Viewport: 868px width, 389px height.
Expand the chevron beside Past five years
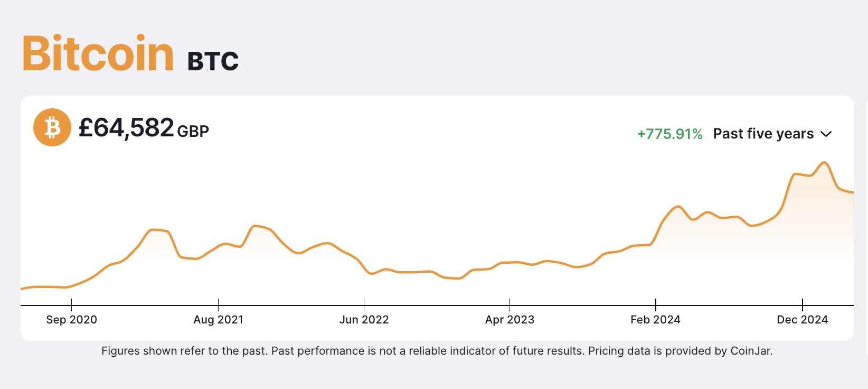(x=826, y=134)
